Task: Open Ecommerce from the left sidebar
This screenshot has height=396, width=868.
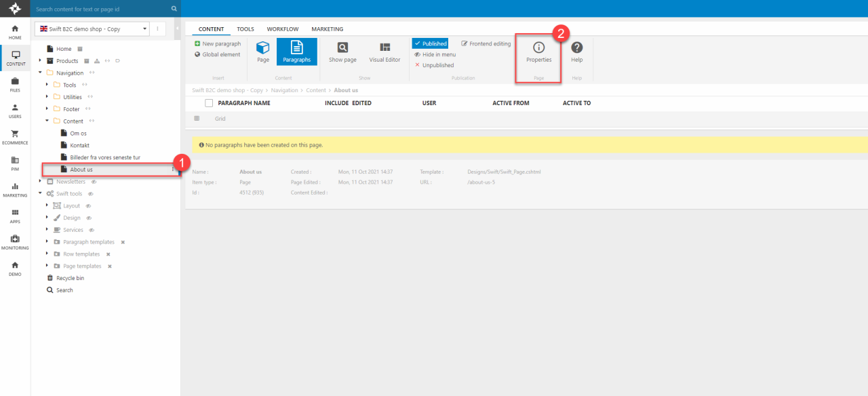Action: tap(14, 137)
